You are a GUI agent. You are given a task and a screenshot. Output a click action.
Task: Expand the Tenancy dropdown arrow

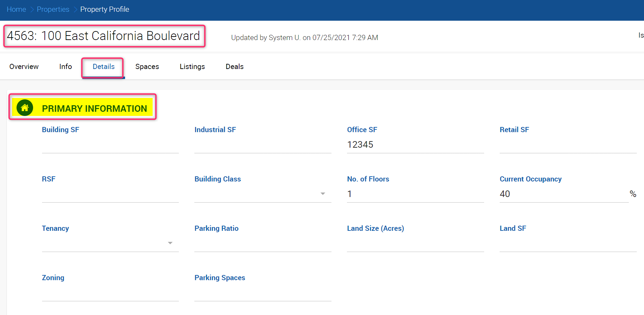[170, 243]
